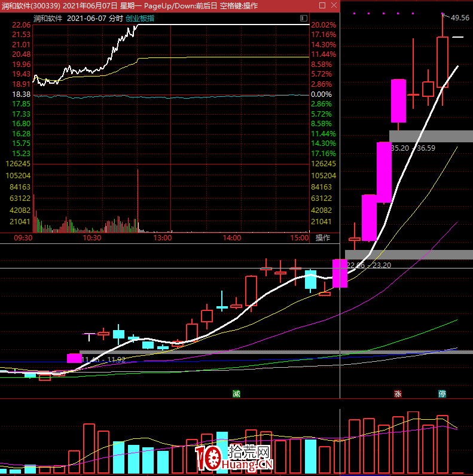Click the 操作 button below the intraday chart
473x476 pixels.
323,237
